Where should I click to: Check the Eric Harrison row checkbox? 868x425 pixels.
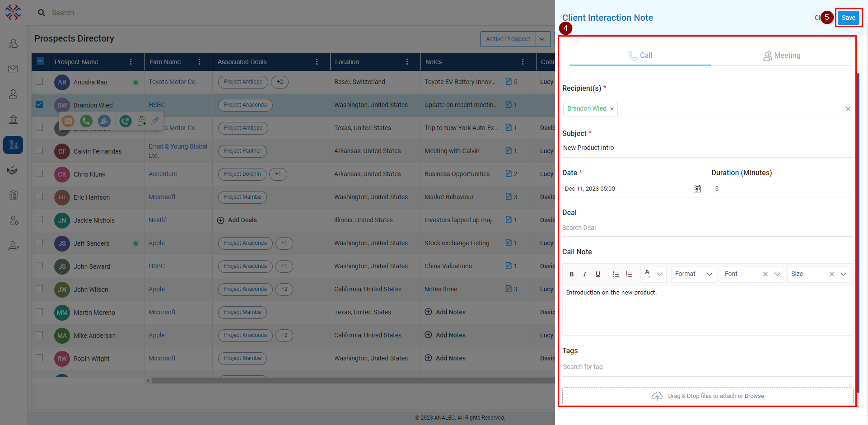click(x=39, y=196)
